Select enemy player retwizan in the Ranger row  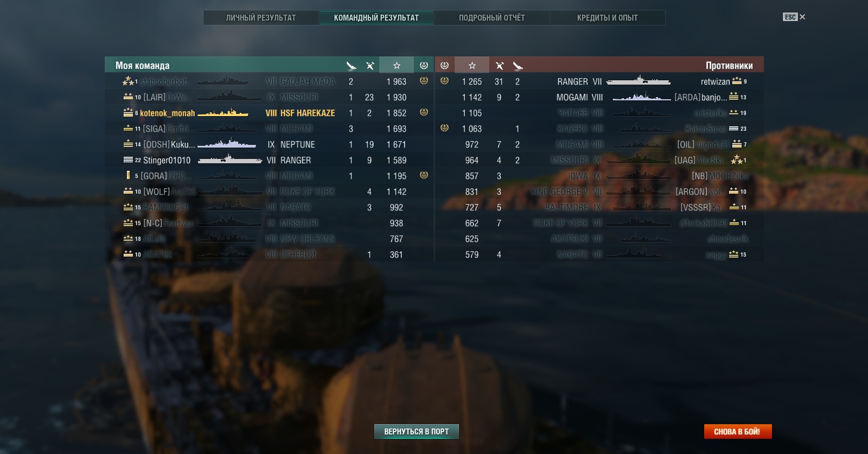pos(715,82)
